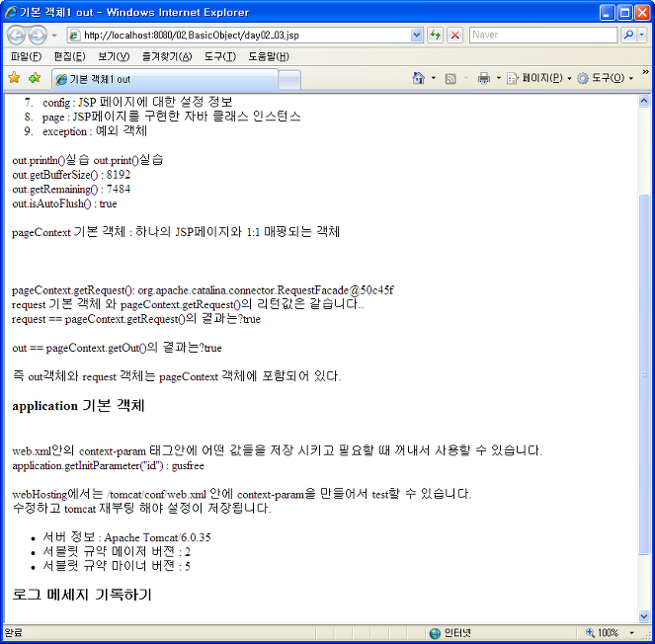The width and height of the screenshot is (655, 644).
Task: Click the text out.getRemaining() : 7484
Action: pos(71,190)
